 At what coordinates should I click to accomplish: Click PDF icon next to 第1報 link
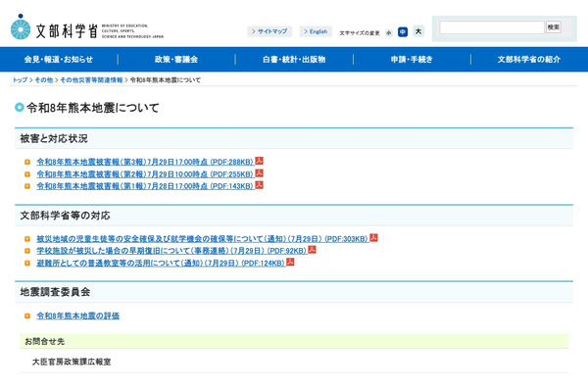click(x=259, y=185)
